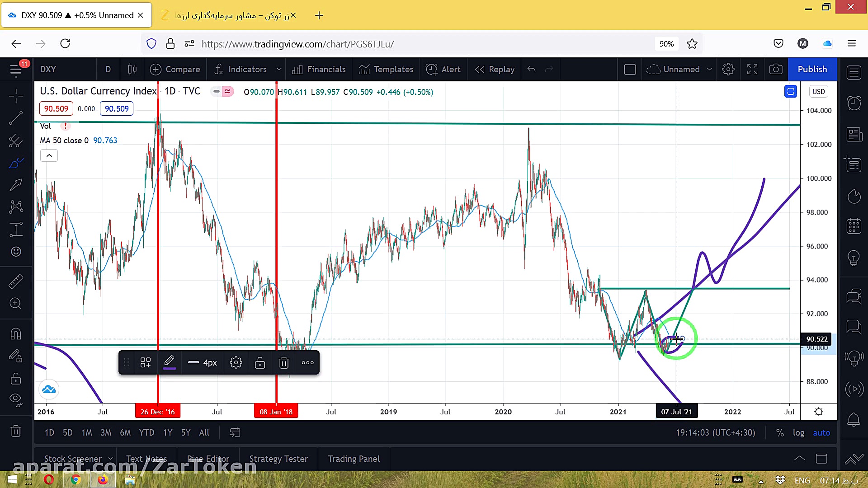This screenshot has height=488, width=868.
Task: Open the Gann and Fibonacci tools
Action: tap(16, 141)
